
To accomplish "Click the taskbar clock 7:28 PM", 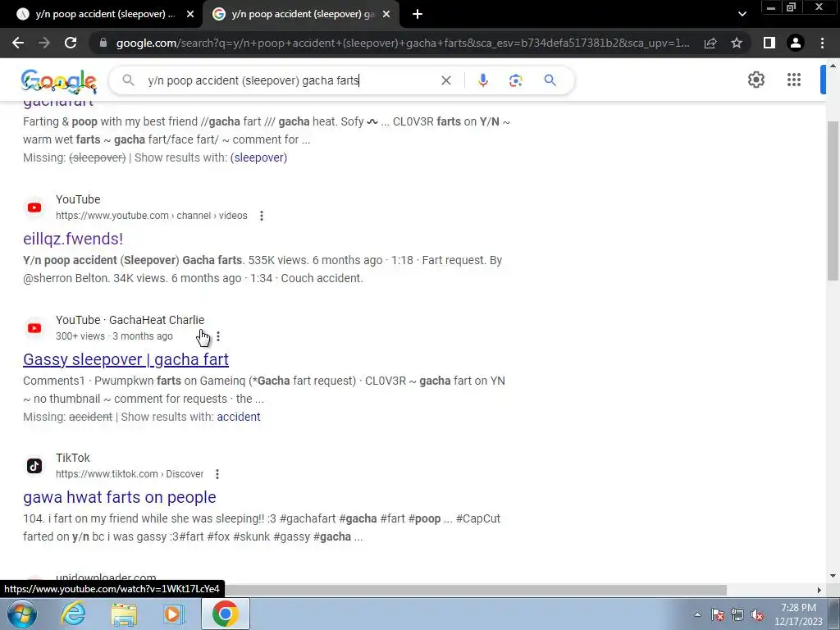I will tap(798, 614).
